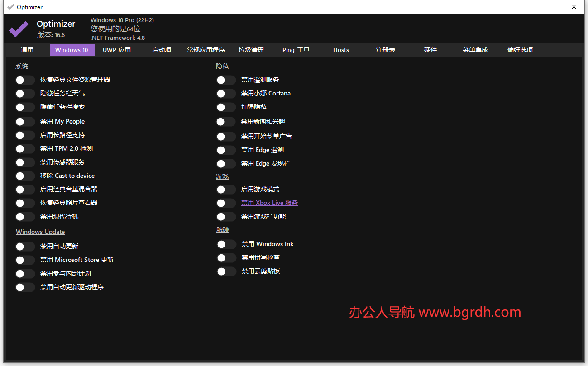Screen dimensions: 588x366
Task: Click the 禁用 Xbox Live 服务 link
Action: [x=269, y=203]
